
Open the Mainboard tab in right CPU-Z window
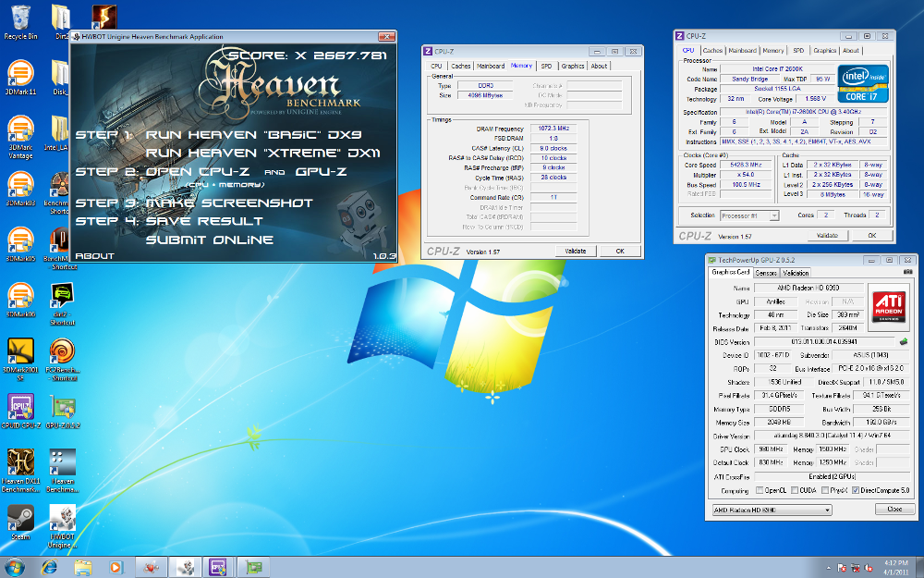[x=743, y=51]
